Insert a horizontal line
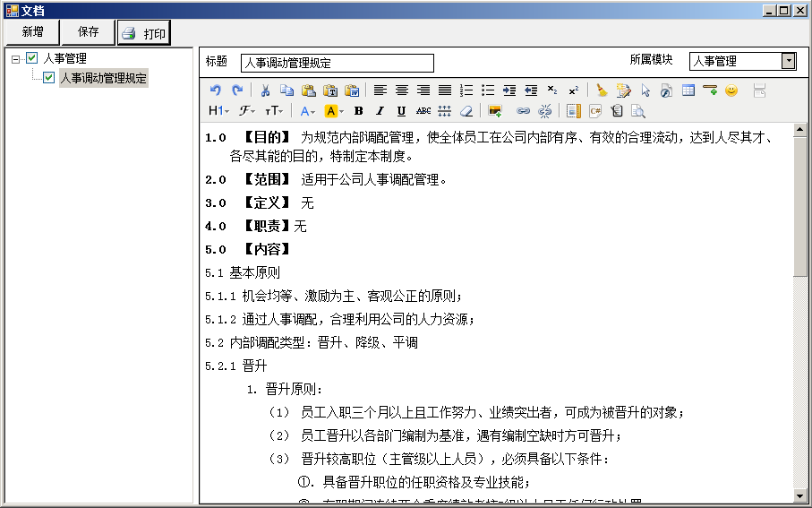This screenshot has height=508, width=812. [710, 90]
